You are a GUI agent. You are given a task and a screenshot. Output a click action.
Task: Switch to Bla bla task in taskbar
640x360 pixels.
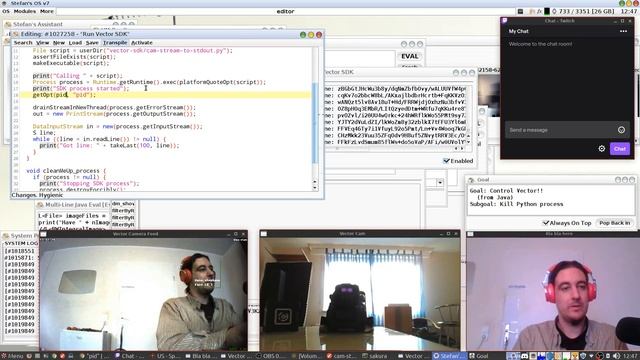coord(201,356)
